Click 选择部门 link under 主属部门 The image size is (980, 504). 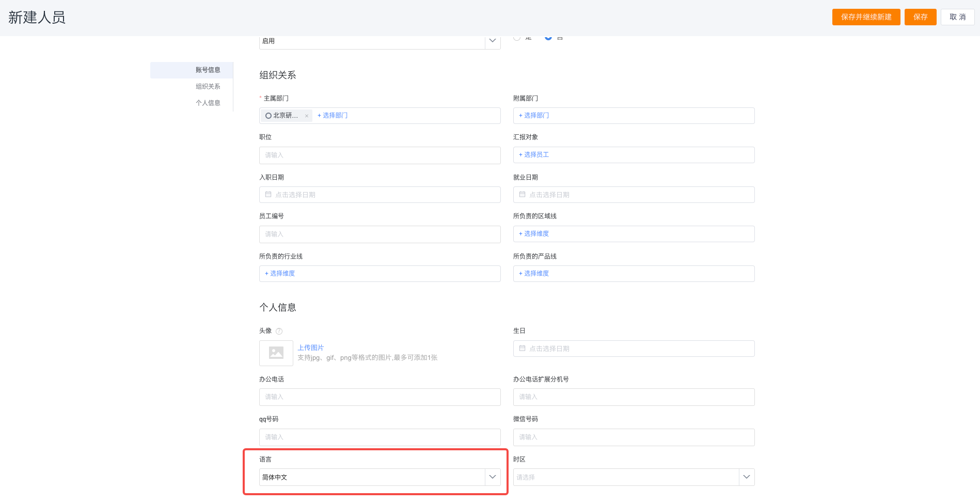(x=333, y=116)
